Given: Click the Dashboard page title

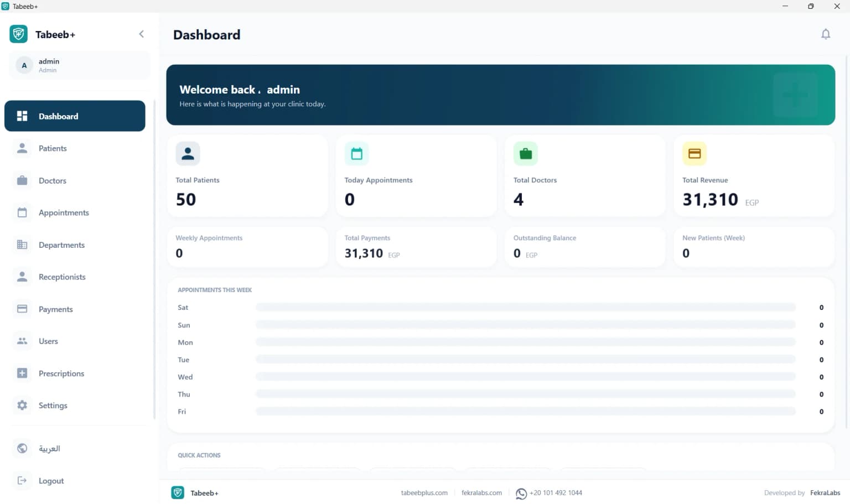Looking at the screenshot, I should coord(206,35).
